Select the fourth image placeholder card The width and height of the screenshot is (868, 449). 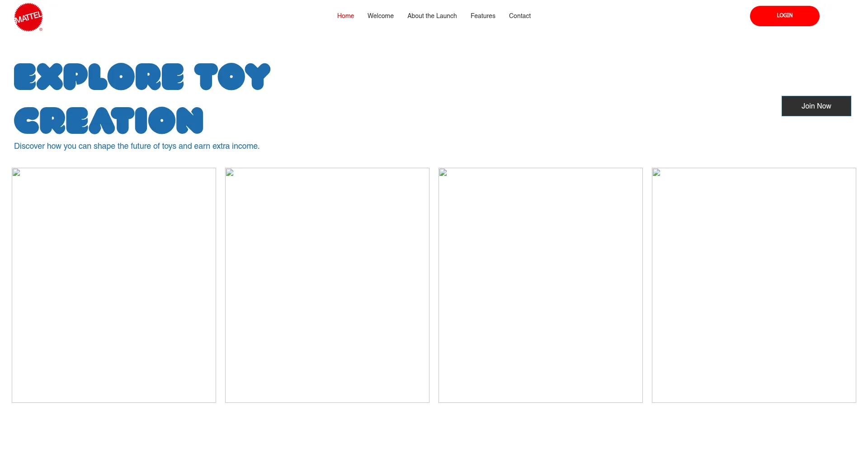[753, 285]
